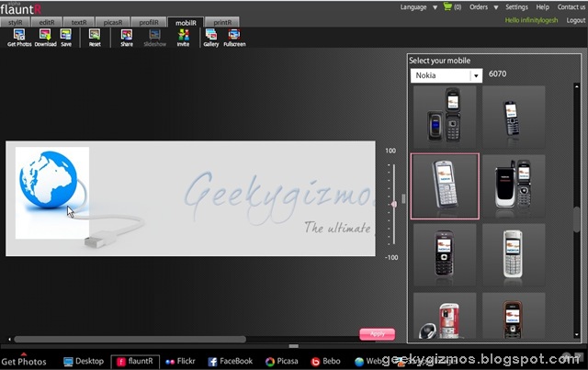The image size is (588, 370).
Task: Expand the Nokia brand dropdown
Action: pyautogui.click(x=476, y=75)
